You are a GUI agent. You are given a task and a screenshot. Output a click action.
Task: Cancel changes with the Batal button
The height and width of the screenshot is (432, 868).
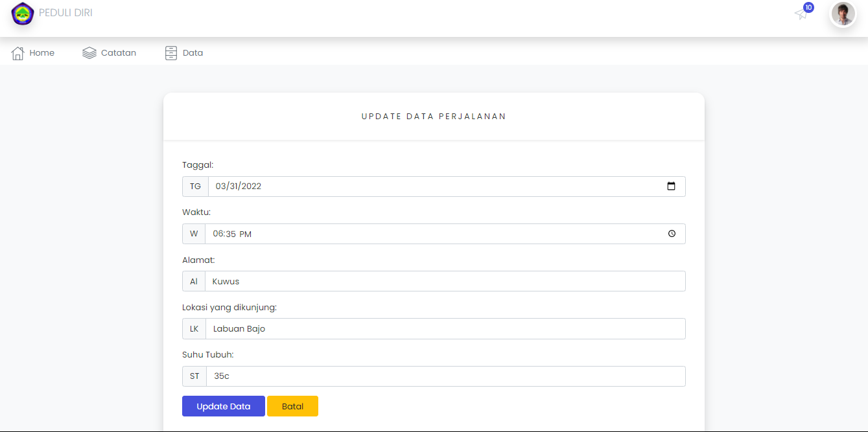[292, 406]
